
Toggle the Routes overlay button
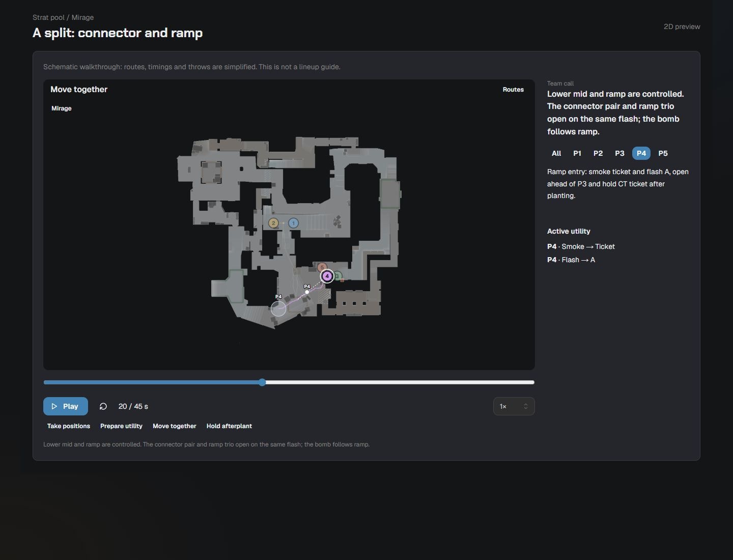point(513,90)
